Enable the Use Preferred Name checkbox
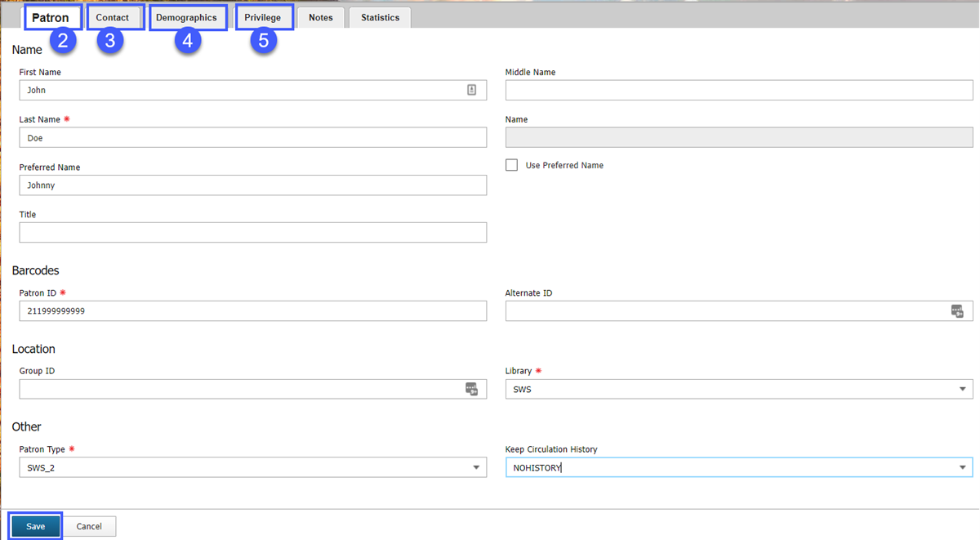This screenshot has width=980, height=540. point(512,165)
